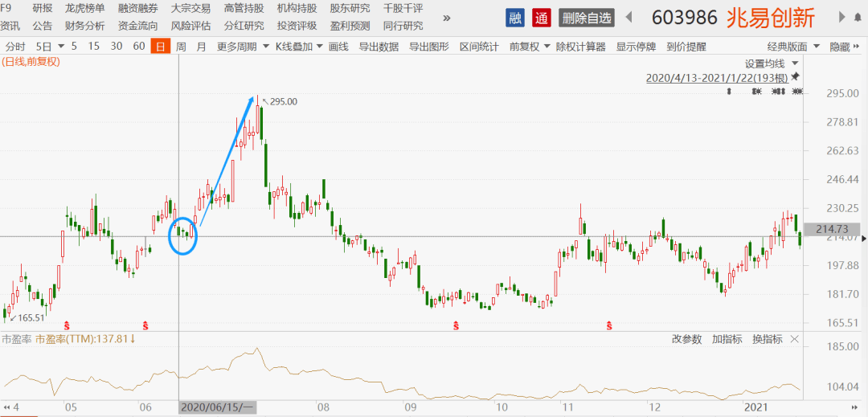
Task: Switch to 分时 intraday view
Action: tap(15, 47)
